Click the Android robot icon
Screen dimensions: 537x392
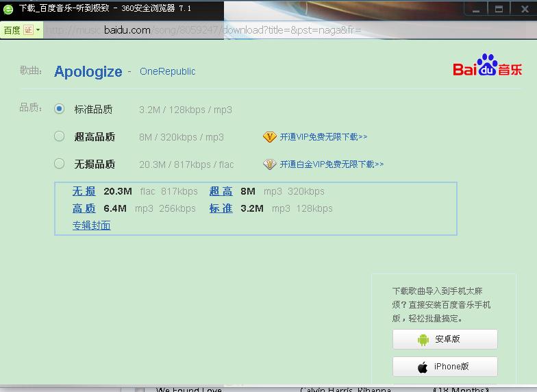tap(423, 339)
